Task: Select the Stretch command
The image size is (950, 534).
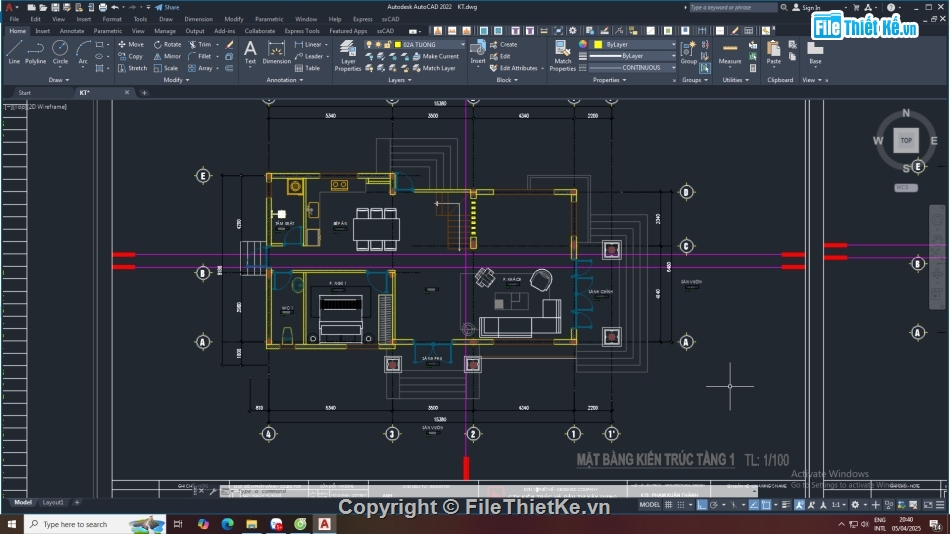Action: [132, 68]
